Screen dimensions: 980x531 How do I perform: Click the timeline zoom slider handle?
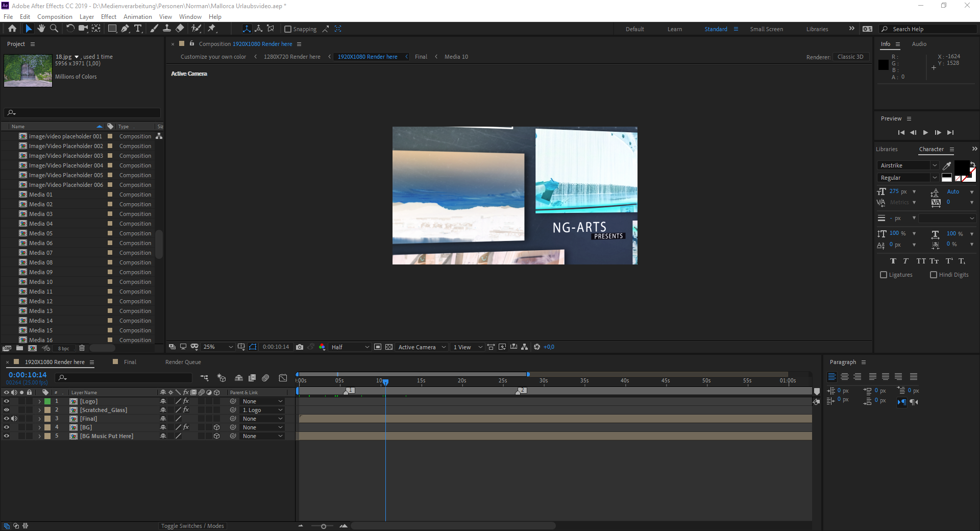[x=324, y=526]
